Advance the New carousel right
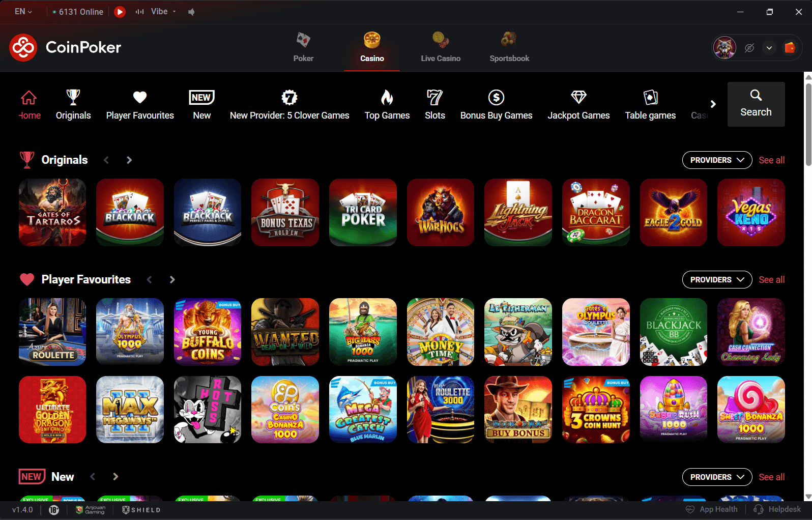812x520 pixels. [x=115, y=477]
